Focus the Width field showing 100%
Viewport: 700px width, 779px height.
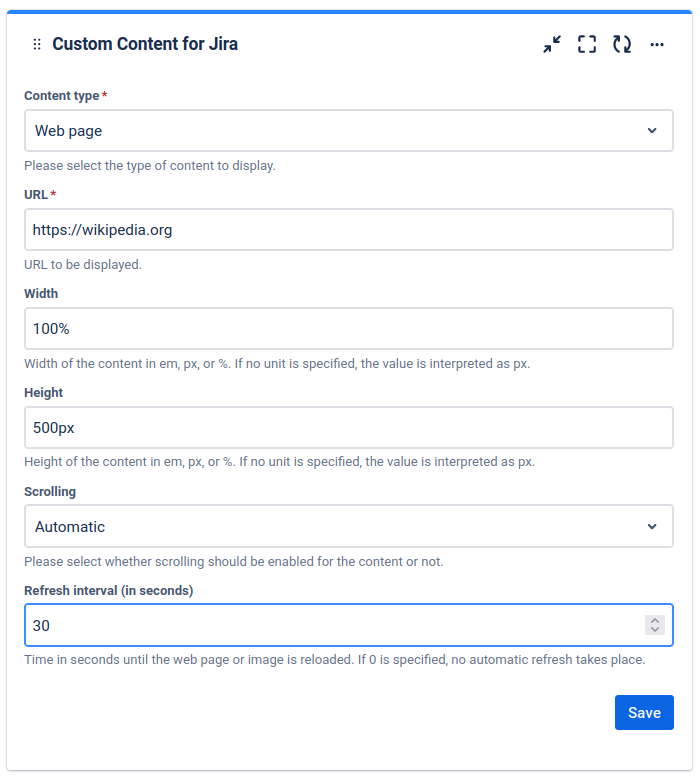click(348, 329)
